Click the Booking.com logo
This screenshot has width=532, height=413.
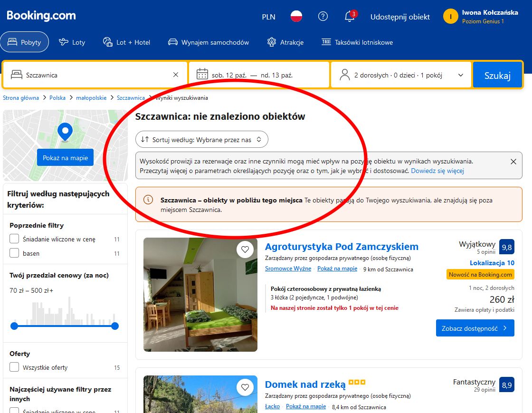point(41,16)
